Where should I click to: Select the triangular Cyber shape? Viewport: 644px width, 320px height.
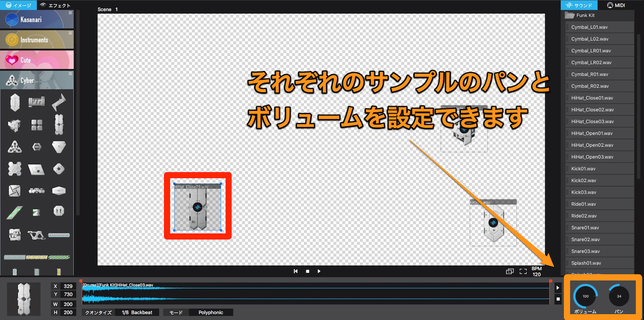pos(14,147)
